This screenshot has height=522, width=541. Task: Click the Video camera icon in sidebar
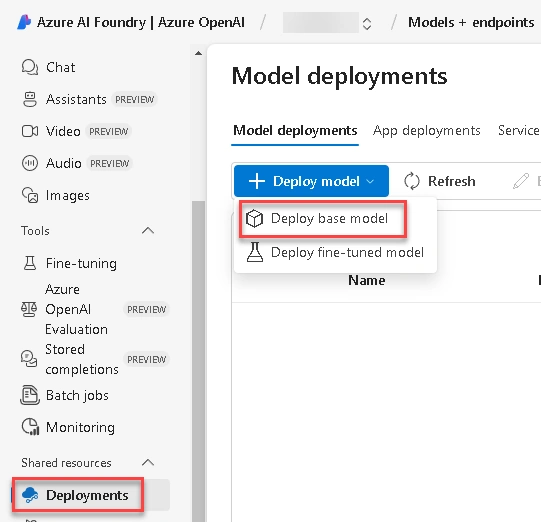[30, 131]
